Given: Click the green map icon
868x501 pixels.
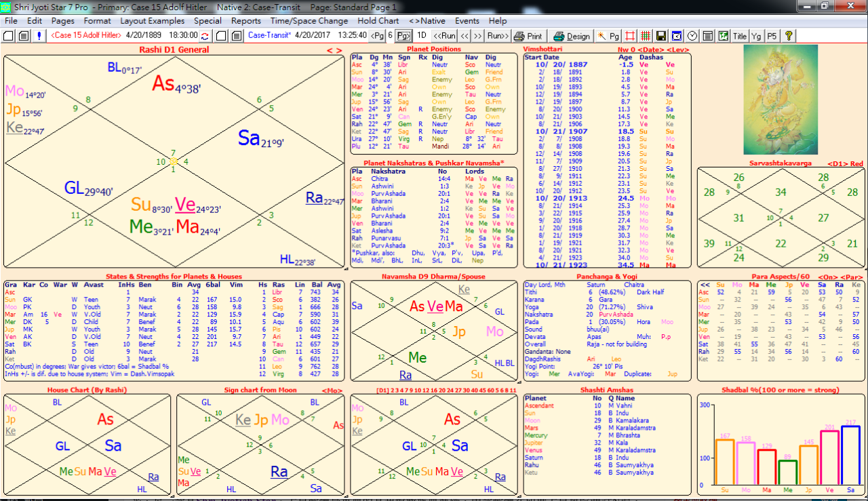Looking at the screenshot, I should pyautogui.click(x=723, y=35).
